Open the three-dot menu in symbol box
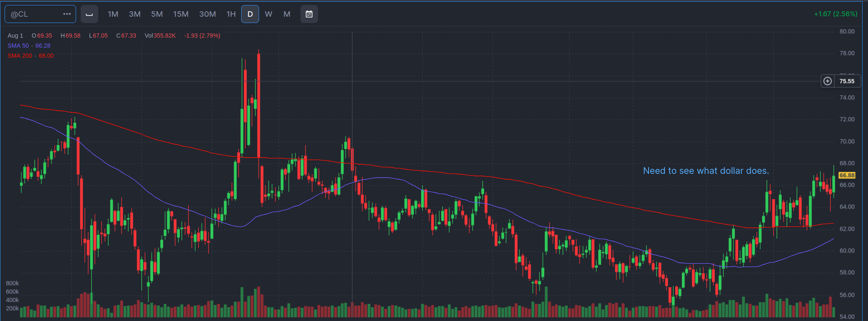Viewport: 868px width, 321px height. point(67,14)
